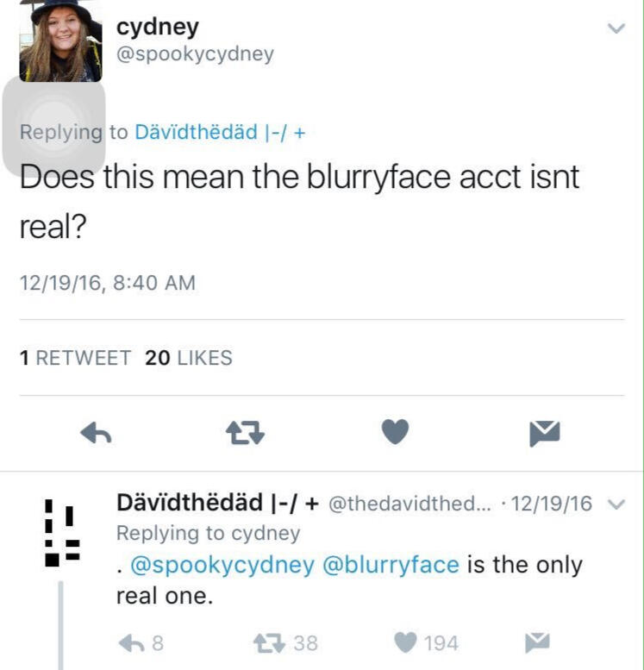Share Dävïdthëdäd's reply by message icon

coord(538,642)
